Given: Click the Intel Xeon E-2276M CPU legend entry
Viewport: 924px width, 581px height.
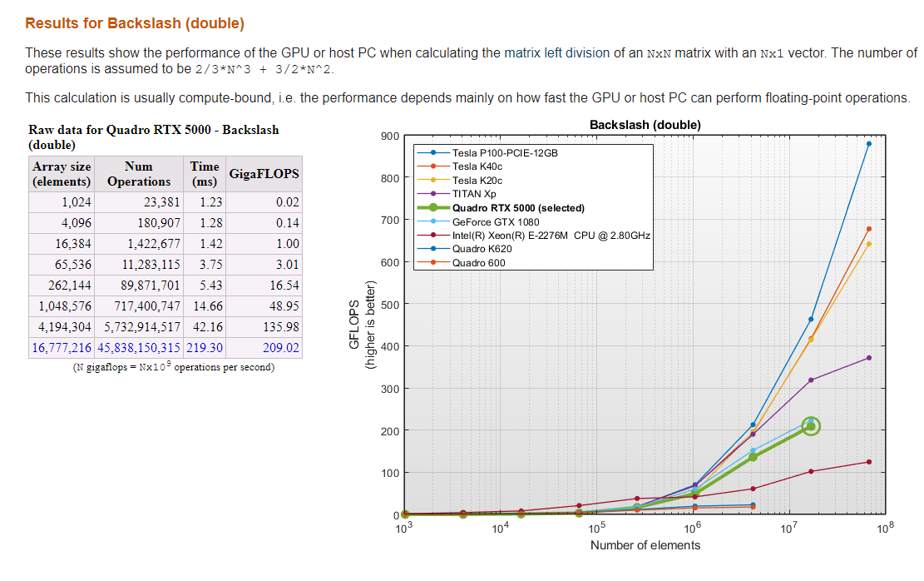Looking at the screenshot, I should tap(551, 236).
